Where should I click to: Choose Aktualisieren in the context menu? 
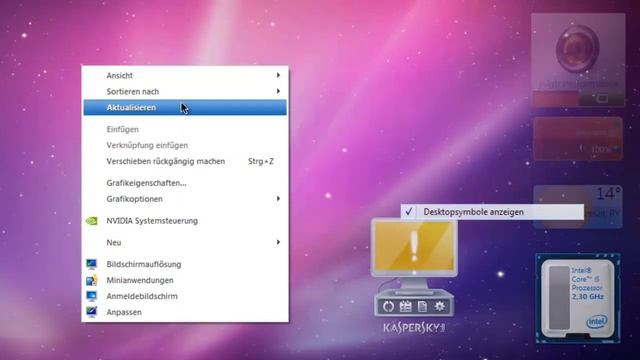(x=185, y=107)
